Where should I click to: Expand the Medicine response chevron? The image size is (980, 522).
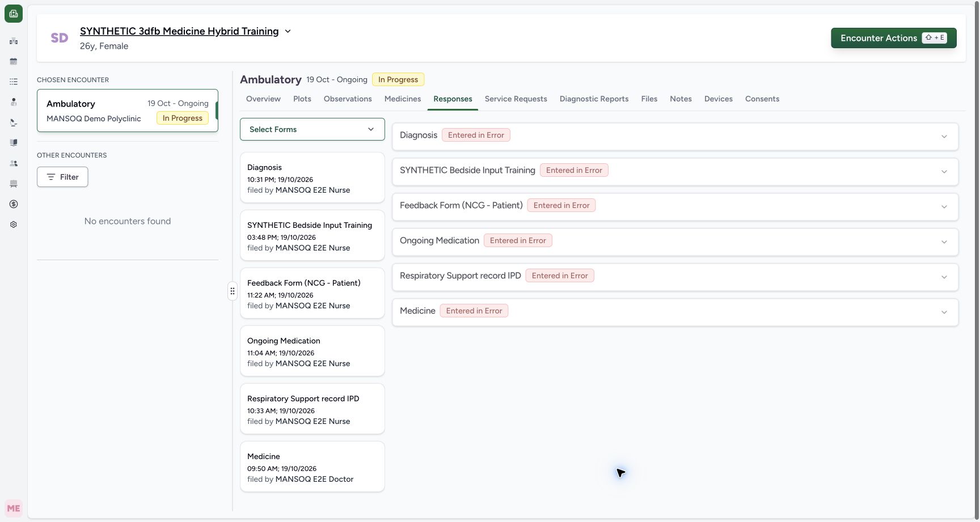click(x=944, y=312)
